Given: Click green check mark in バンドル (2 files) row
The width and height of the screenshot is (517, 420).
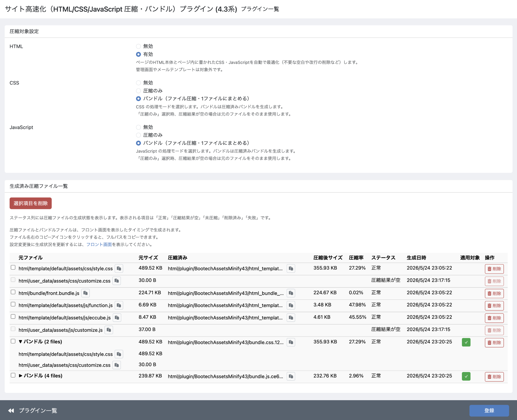Looking at the screenshot, I should click(x=466, y=342).
